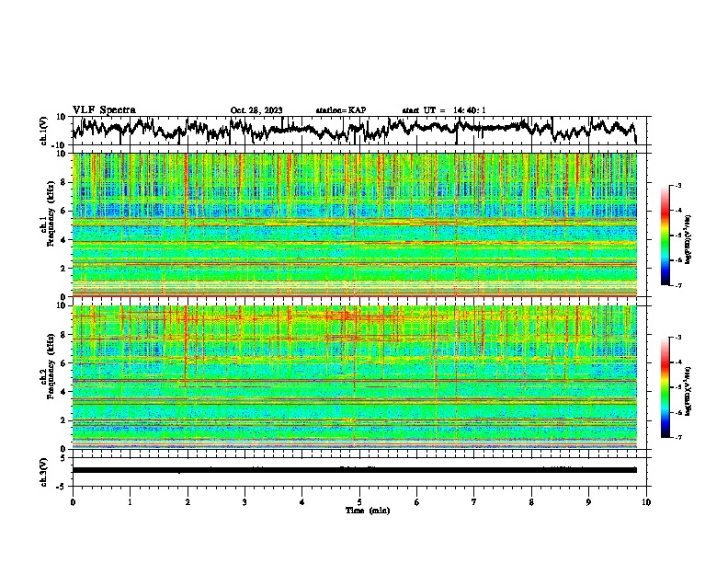This screenshot has height=563, width=728.
Task: Click the time axis tick label "5"
Action: (x=359, y=502)
